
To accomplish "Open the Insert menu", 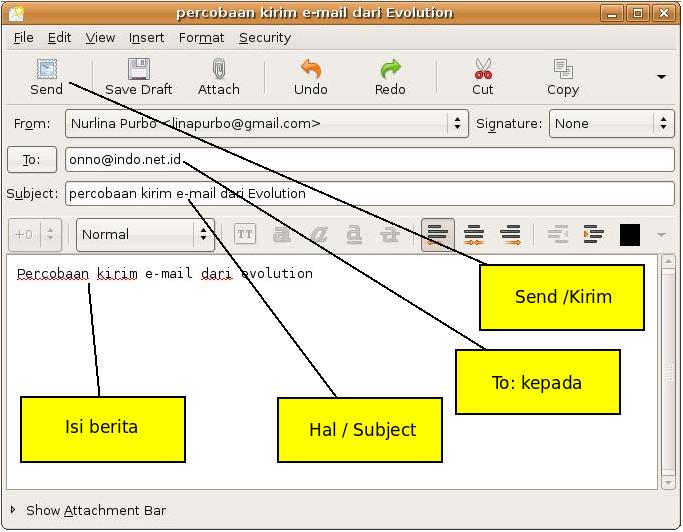I will (147, 38).
